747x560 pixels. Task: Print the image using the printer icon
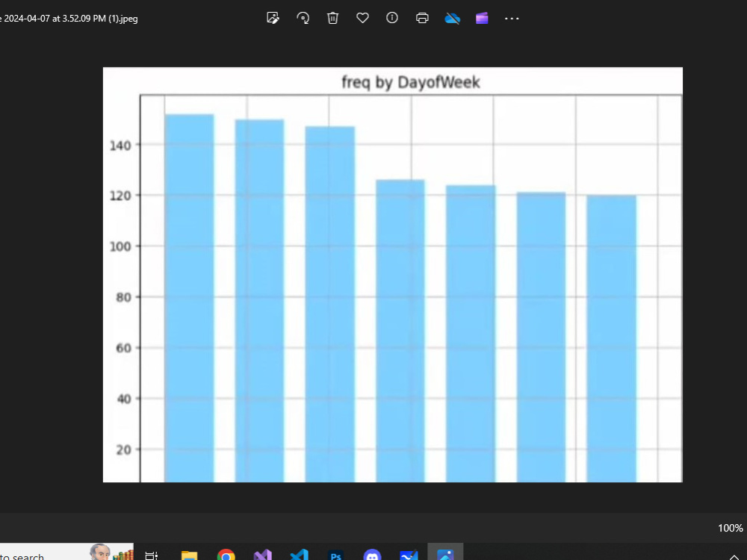(422, 18)
